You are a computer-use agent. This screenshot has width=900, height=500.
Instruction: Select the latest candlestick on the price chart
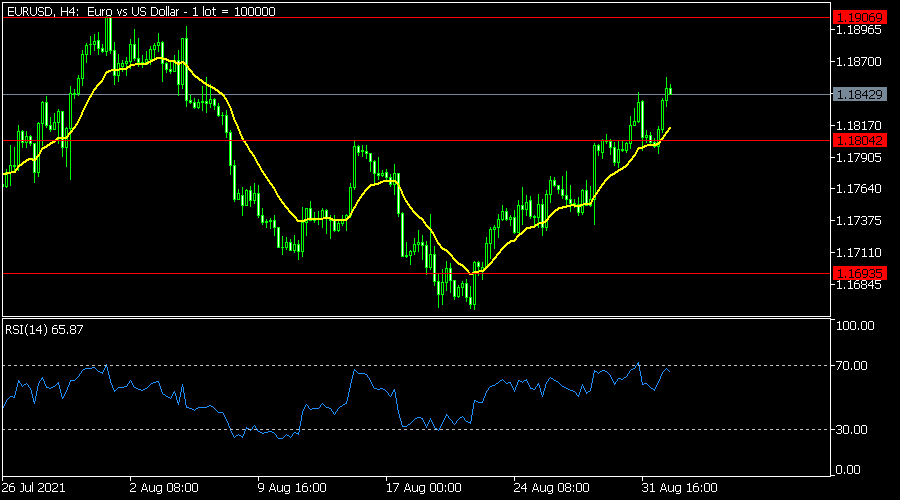[x=670, y=91]
